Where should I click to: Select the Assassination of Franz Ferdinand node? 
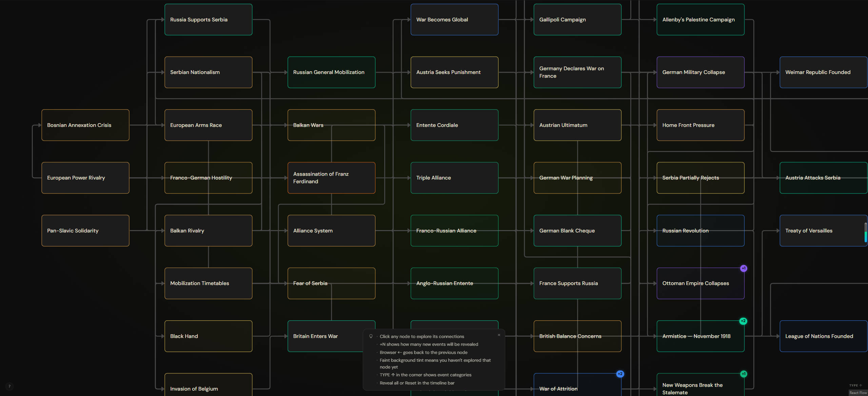tap(331, 178)
